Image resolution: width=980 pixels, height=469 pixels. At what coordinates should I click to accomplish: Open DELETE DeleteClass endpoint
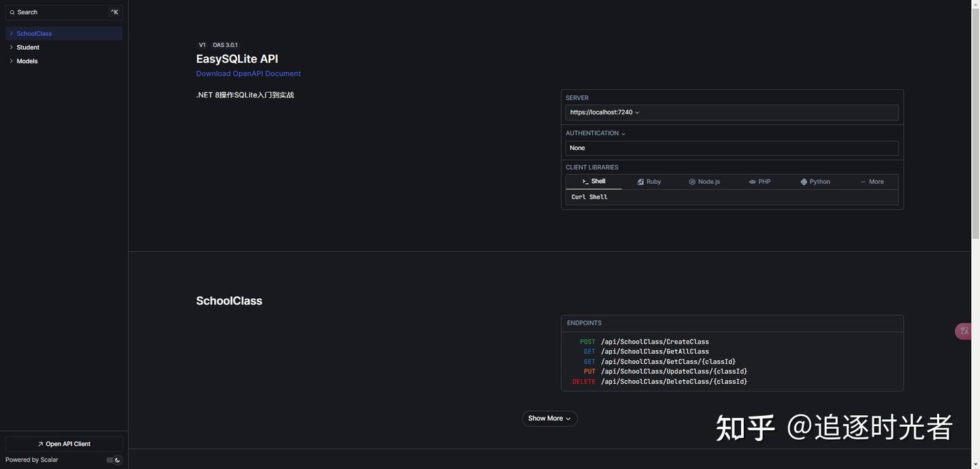click(659, 382)
